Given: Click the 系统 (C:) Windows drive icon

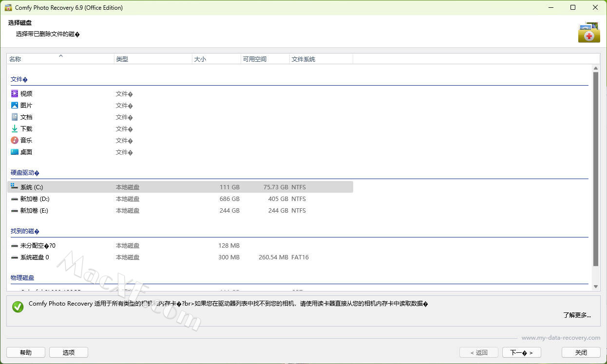Looking at the screenshot, I should click(x=15, y=187).
